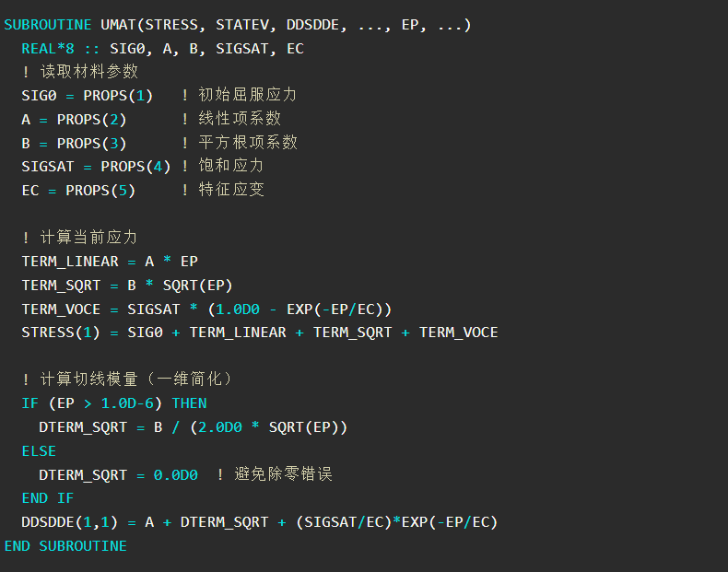
Task: Click the 避免除零错误 comment
Action: tap(283, 474)
